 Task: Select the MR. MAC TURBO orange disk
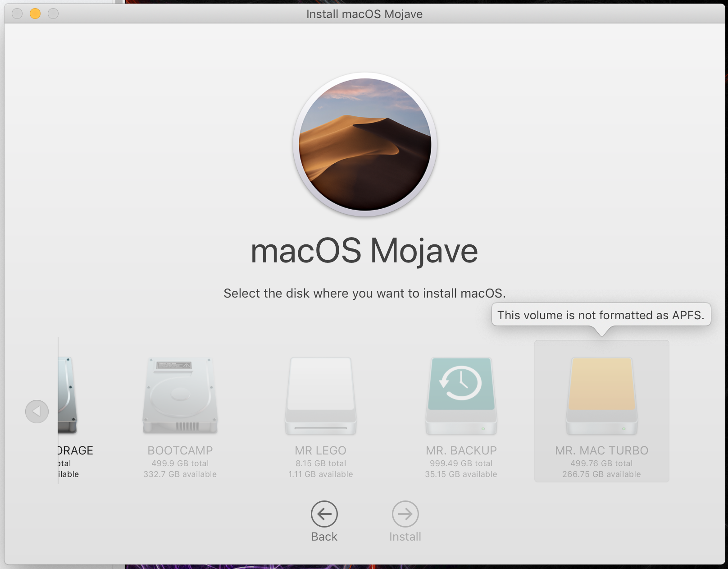[602, 395]
